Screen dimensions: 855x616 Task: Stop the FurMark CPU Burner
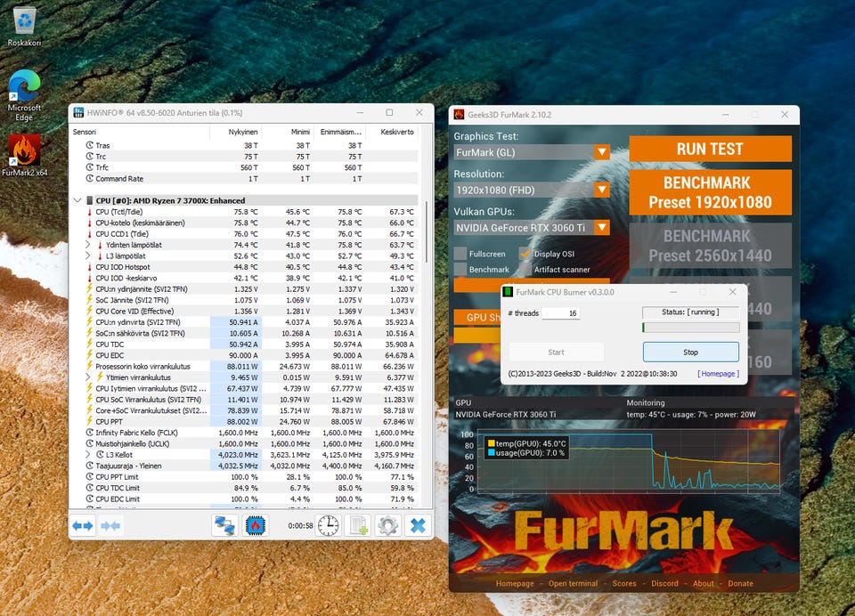click(x=691, y=353)
